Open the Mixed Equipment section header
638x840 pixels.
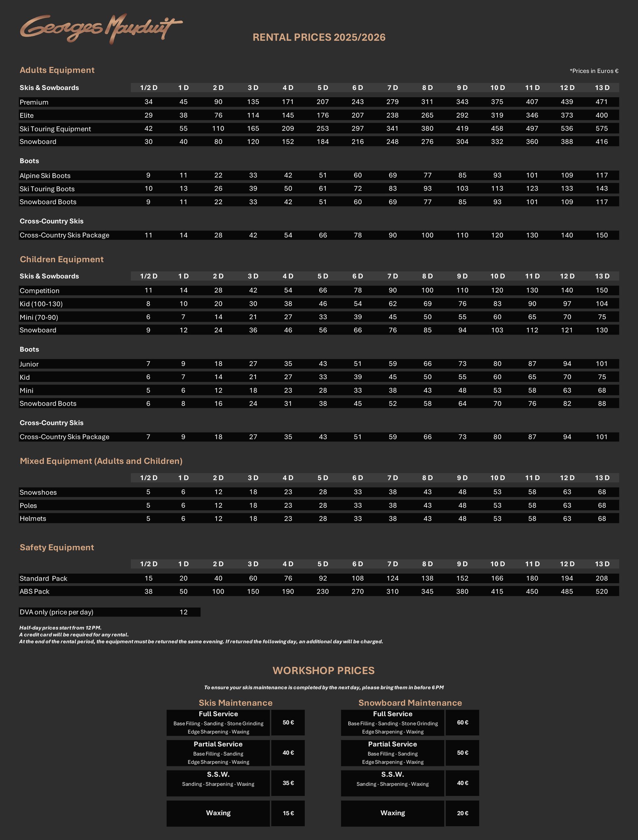coord(101,461)
